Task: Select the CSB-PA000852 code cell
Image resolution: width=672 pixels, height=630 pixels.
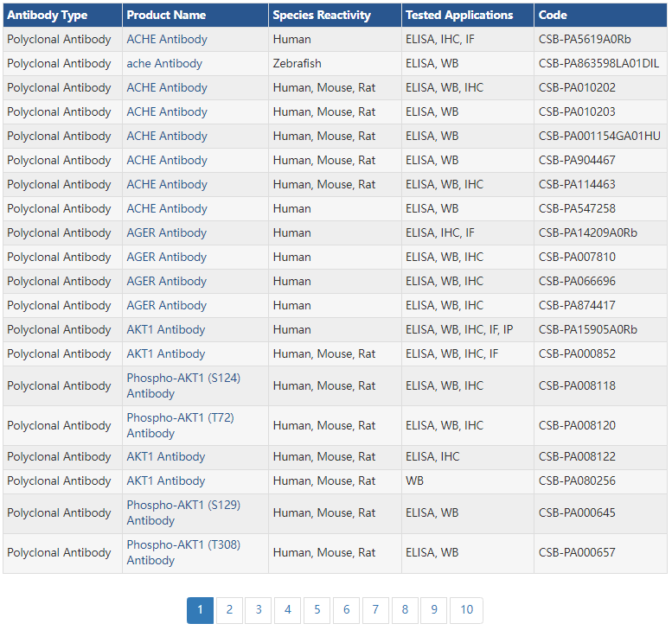Action: pyautogui.click(x=577, y=354)
